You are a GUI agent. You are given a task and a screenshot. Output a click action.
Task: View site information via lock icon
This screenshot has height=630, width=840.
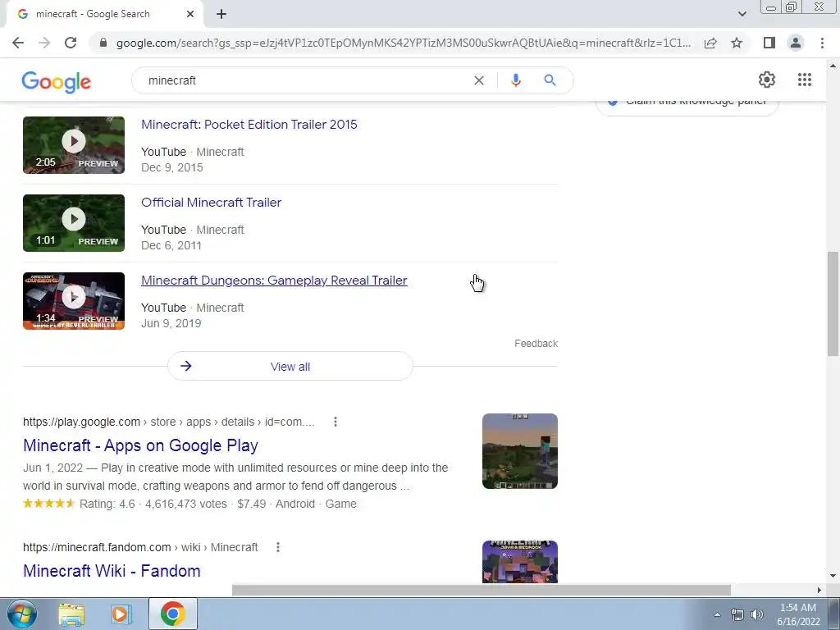tap(103, 43)
